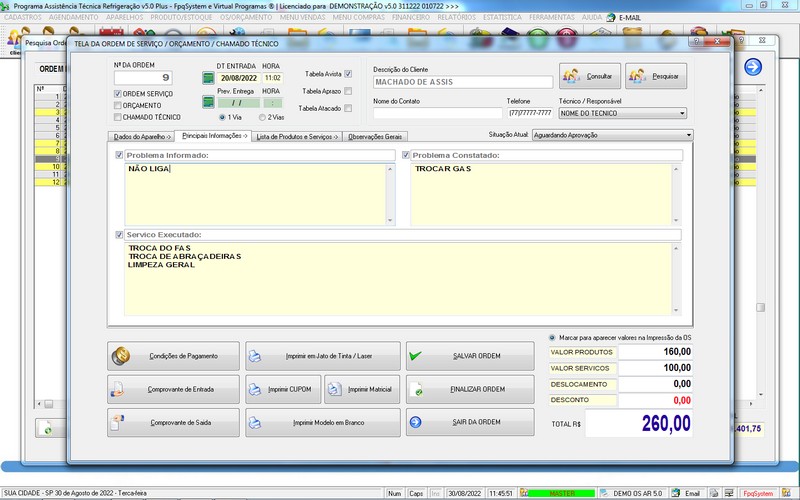The image size is (800, 500).
Task: Click the blue arrow icon in Pesquisa window
Action: (x=753, y=67)
